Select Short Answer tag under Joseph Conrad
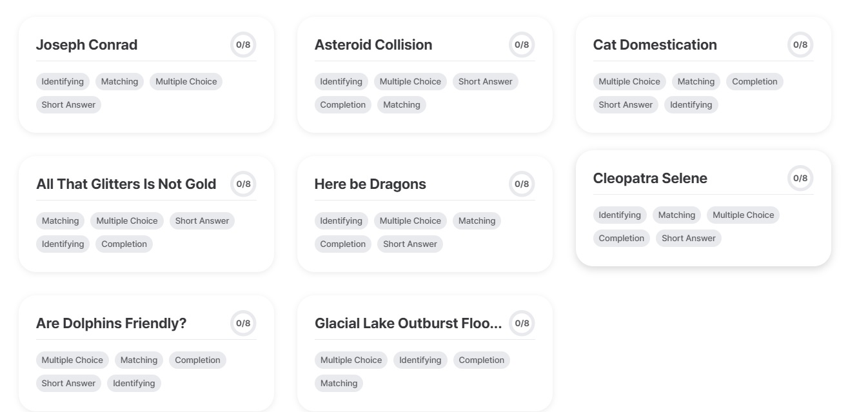The width and height of the screenshot is (868, 412). (68, 104)
